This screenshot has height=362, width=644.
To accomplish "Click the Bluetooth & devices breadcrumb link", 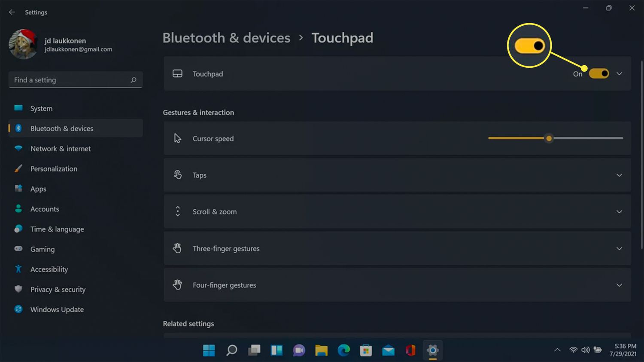I will (226, 38).
